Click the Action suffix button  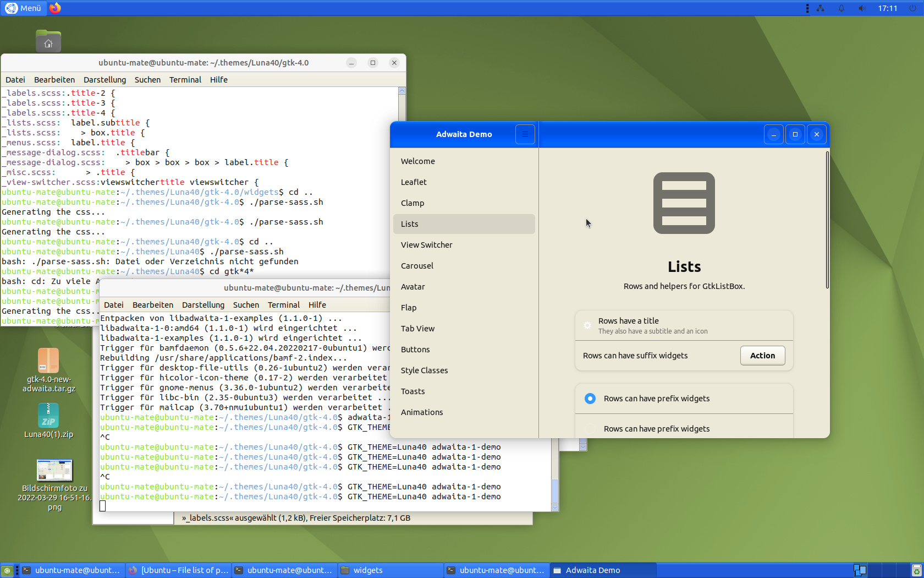click(762, 356)
